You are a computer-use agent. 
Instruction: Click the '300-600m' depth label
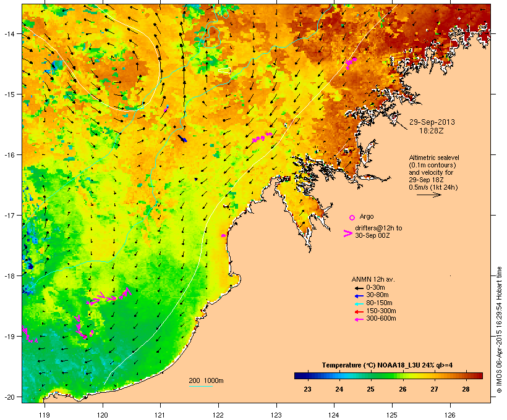point(381,319)
